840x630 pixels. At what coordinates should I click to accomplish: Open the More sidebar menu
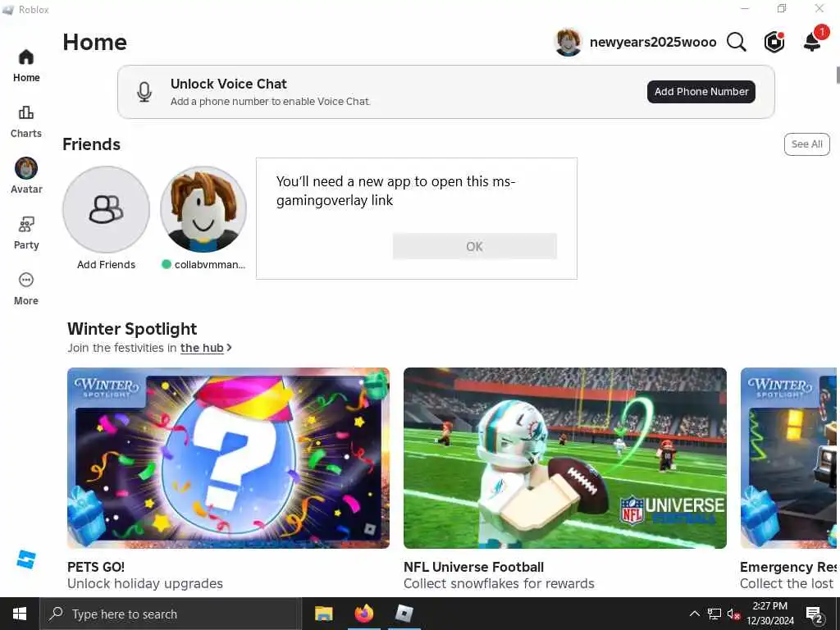pos(25,280)
